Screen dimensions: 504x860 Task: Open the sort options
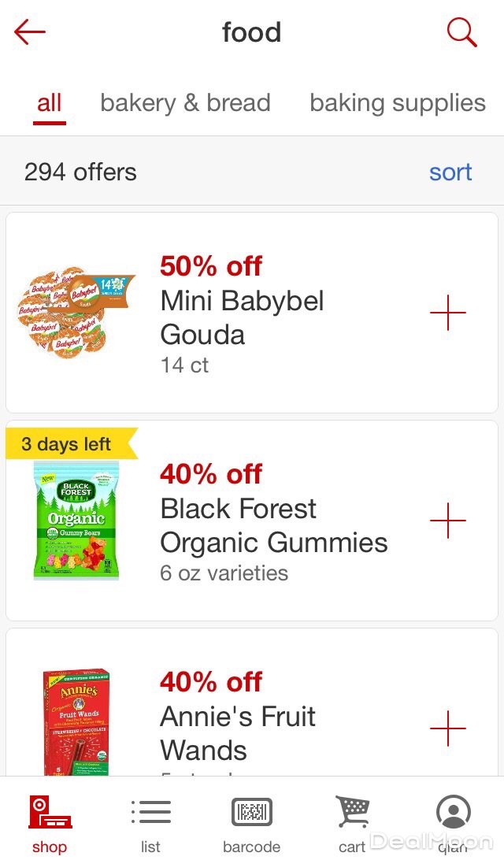[450, 172]
